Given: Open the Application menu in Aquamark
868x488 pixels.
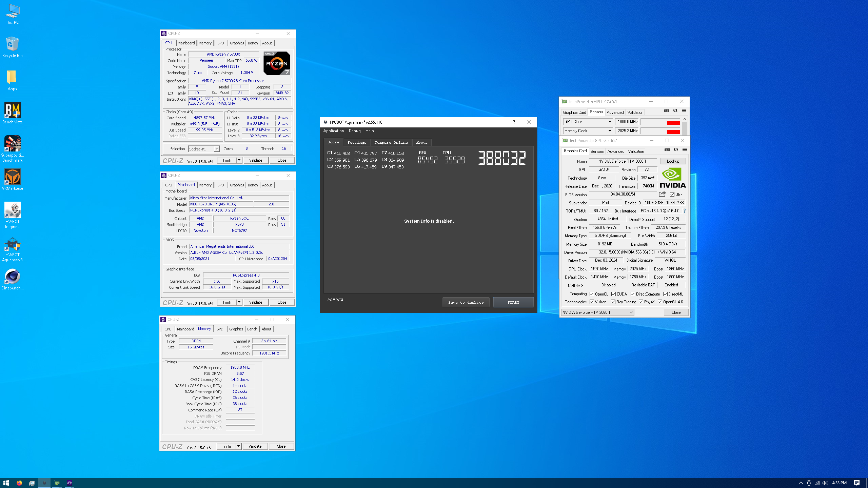Looking at the screenshot, I should 333,131.
